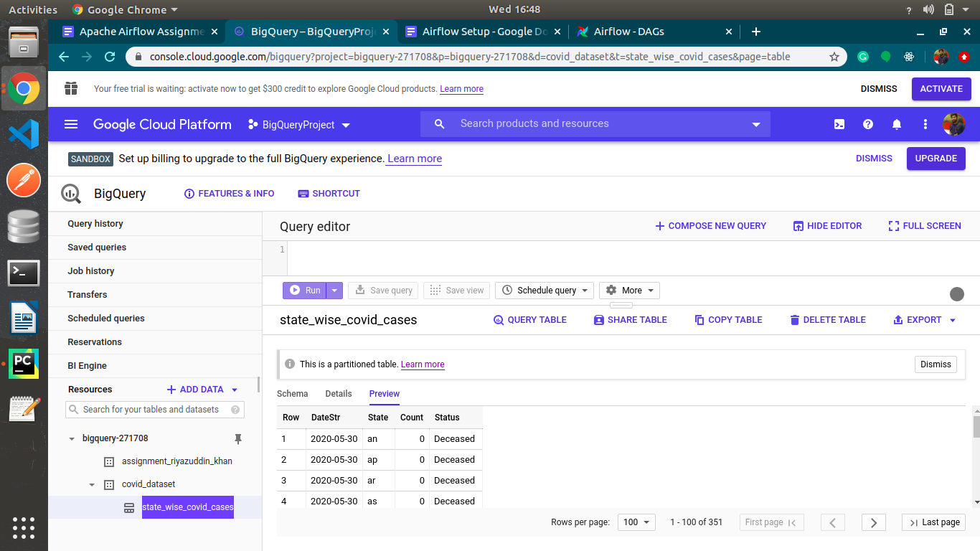This screenshot has height=551, width=980.
Task: Open the help question mark icon
Action: tap(868, 124)
